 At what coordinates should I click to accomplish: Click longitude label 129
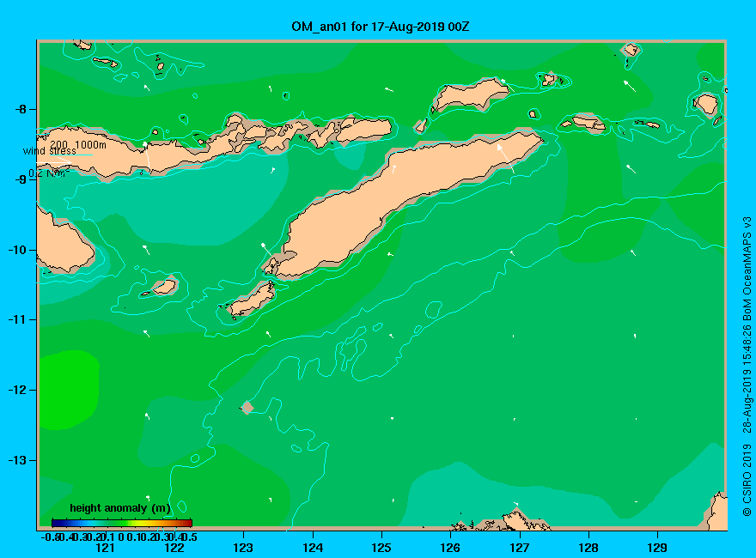click(x=657, y=548)
